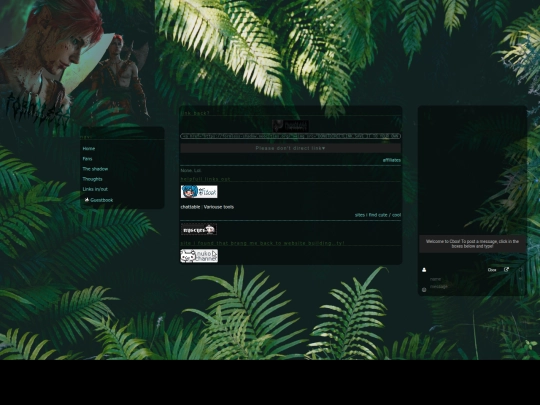Click the icon beside Guestbook
Screen dimensions: 540x405
click(86, 200)
